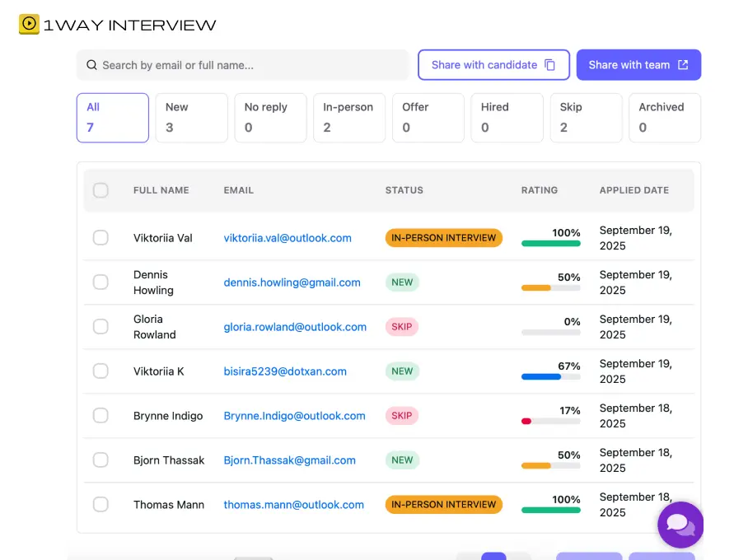
Task: View the Archived candidates tab
Action: (x=665, y=118)
